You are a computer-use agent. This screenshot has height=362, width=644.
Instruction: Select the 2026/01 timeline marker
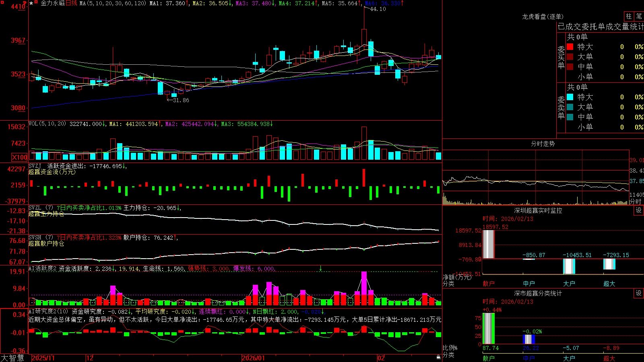(254, 358)
